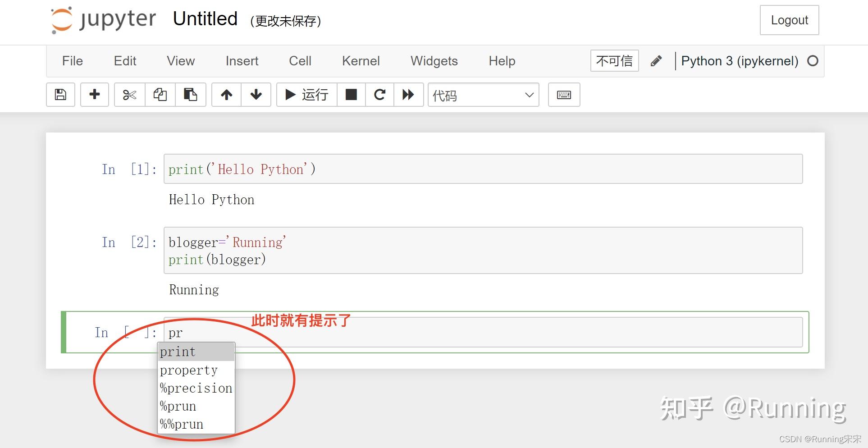Click the kernel busy indicator circle
The width and height of the screenshot is (868, 448).
coord(813,61)
